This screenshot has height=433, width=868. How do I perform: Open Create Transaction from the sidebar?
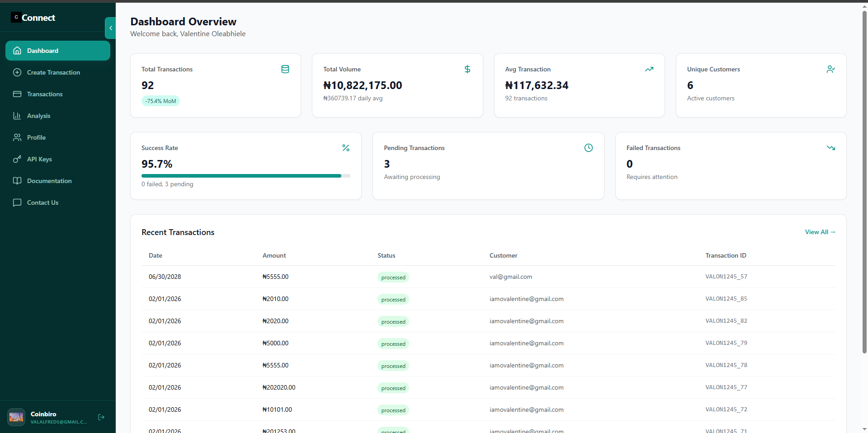click(53, 72)
